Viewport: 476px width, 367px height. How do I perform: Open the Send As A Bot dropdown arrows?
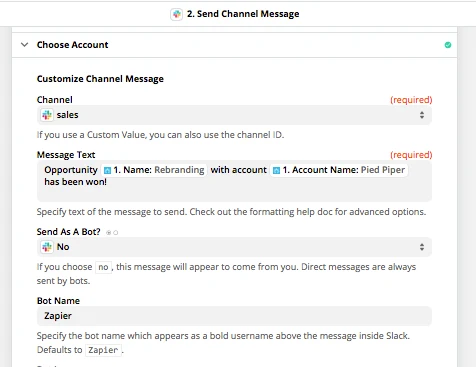(x=422, y=247)
